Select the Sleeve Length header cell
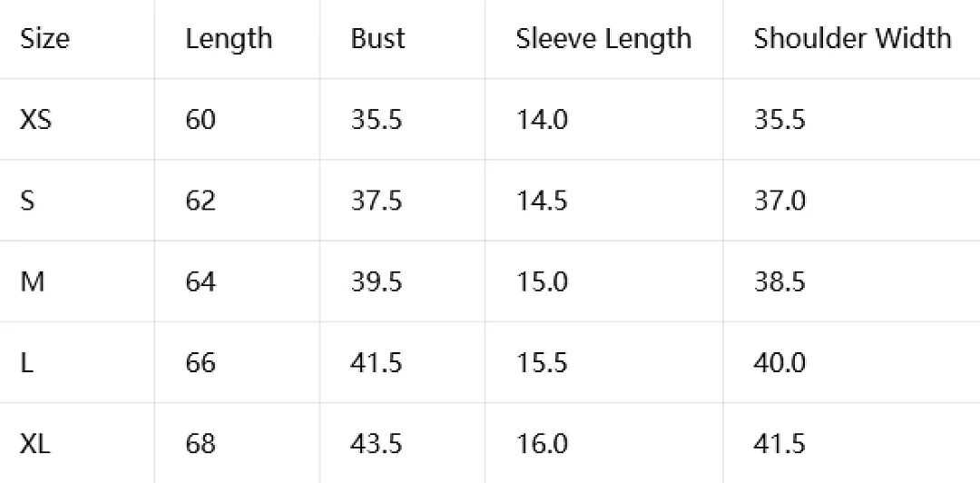 pyautogui.click(x=603, y=40)
